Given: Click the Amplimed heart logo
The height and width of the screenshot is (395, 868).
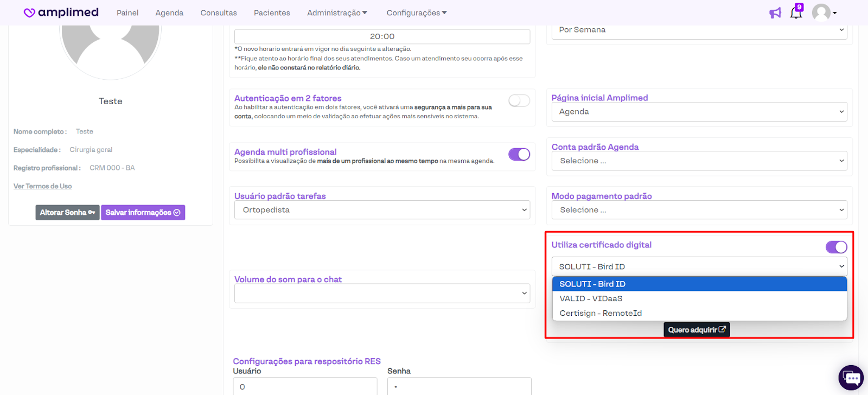Looking at the screenshot, I should 30,12.
